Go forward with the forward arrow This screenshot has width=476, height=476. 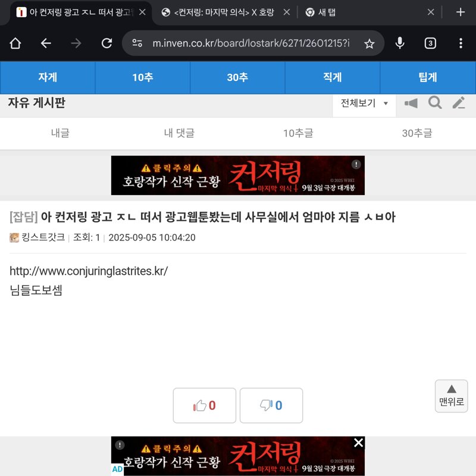pos(76,43)
